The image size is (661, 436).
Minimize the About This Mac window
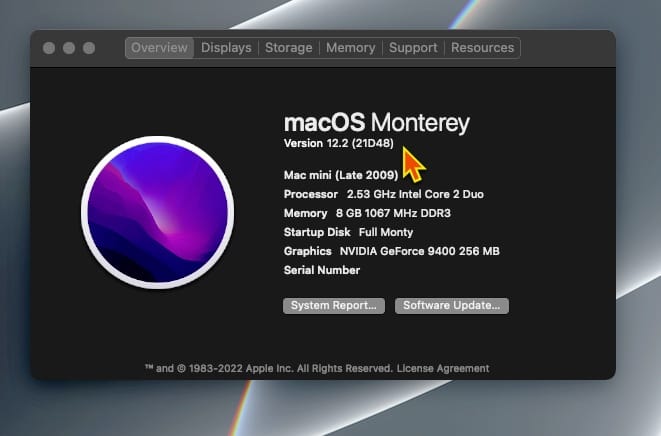(x=69, y=48)
